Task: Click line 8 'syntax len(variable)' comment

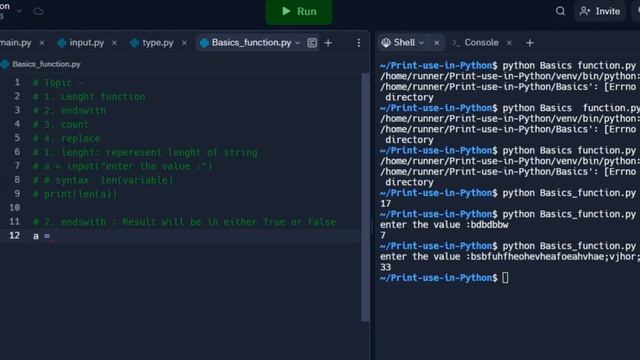Action: click(103, 180)
